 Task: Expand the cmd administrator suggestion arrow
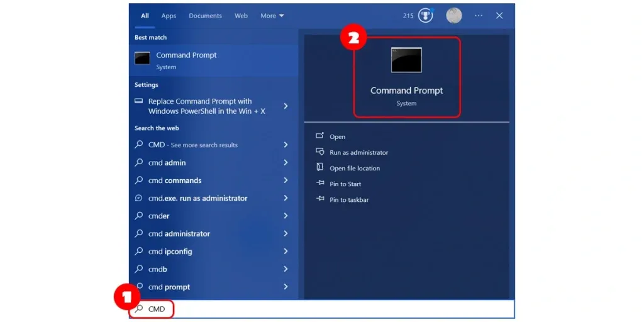[x=286, y=233]
